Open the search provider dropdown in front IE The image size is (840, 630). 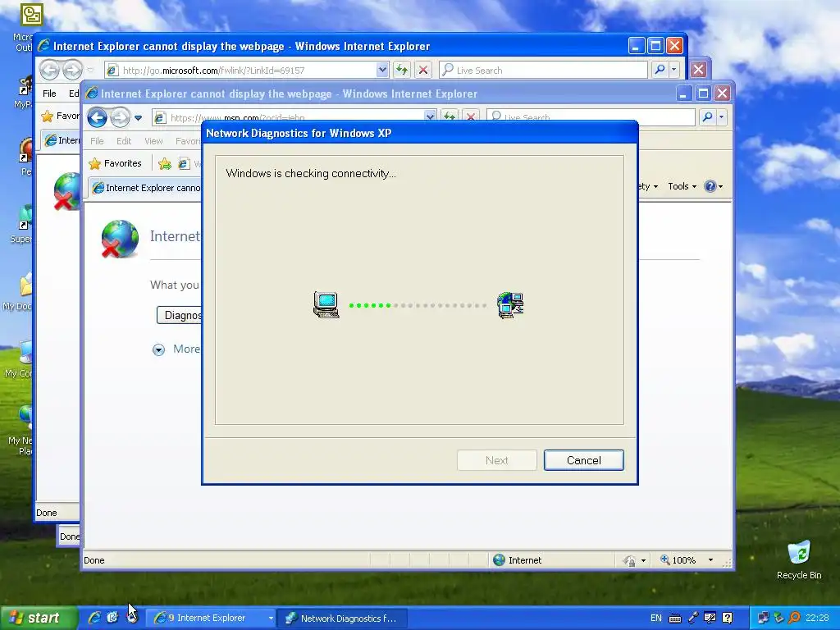[721, 116]
